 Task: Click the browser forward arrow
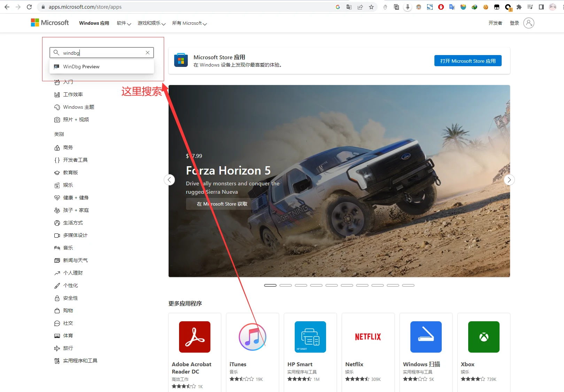click(18, 7)
